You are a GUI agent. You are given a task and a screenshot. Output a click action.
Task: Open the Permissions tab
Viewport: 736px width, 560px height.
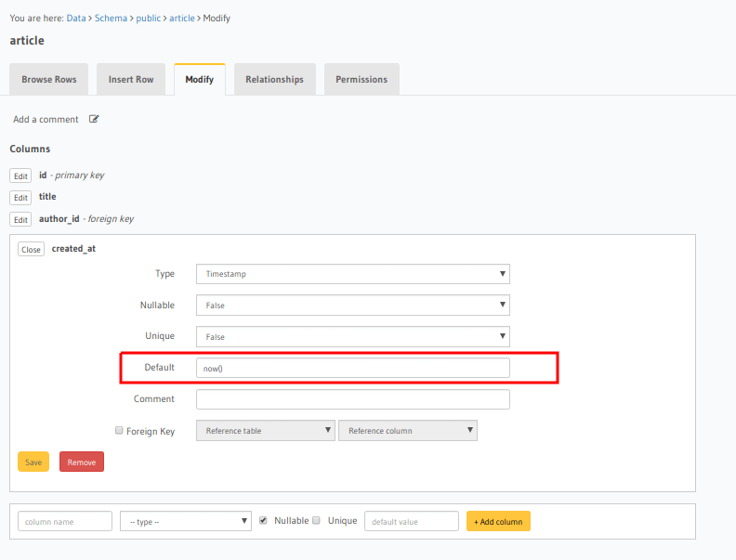tap(361, 80)
